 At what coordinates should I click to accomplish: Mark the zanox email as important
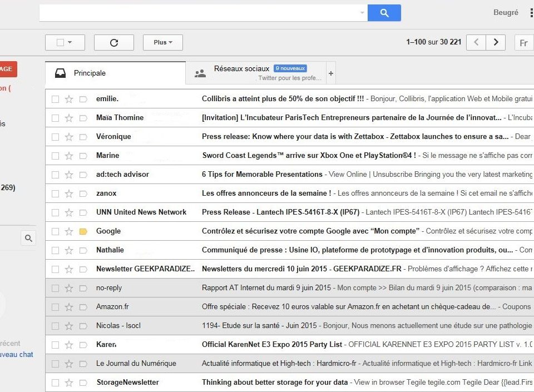83,194
